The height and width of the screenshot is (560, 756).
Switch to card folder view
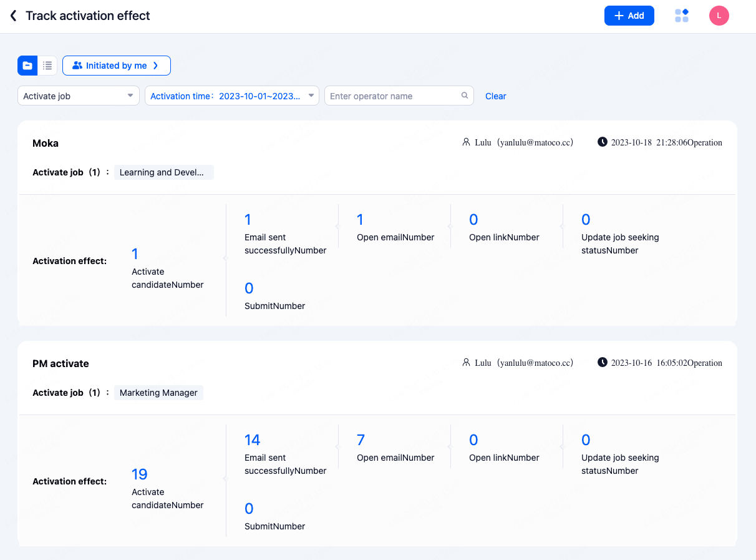(27, 66)
